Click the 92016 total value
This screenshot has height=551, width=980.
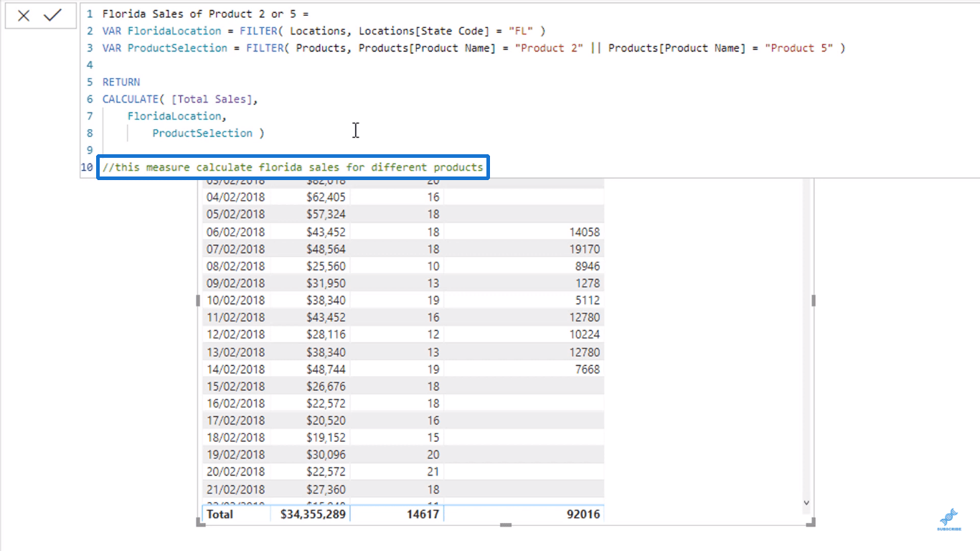[583, 514]
